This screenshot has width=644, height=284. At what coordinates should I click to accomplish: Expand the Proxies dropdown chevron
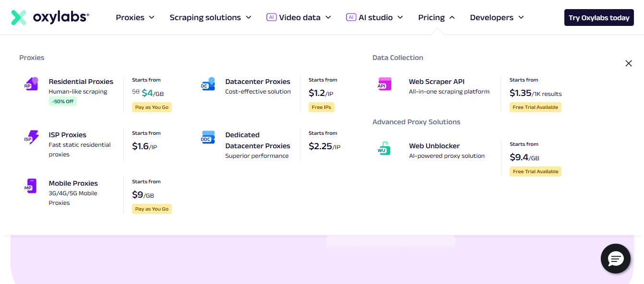(152, 17)
